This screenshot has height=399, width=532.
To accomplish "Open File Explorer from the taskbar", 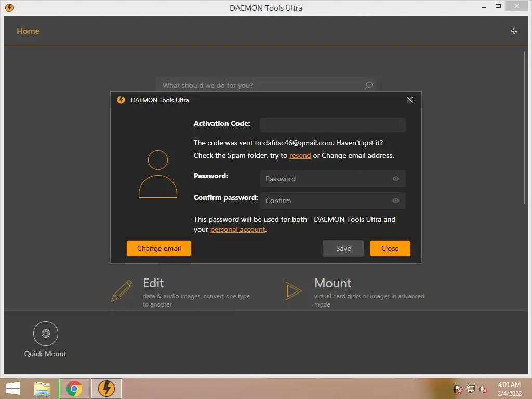I will pos(42,389).
